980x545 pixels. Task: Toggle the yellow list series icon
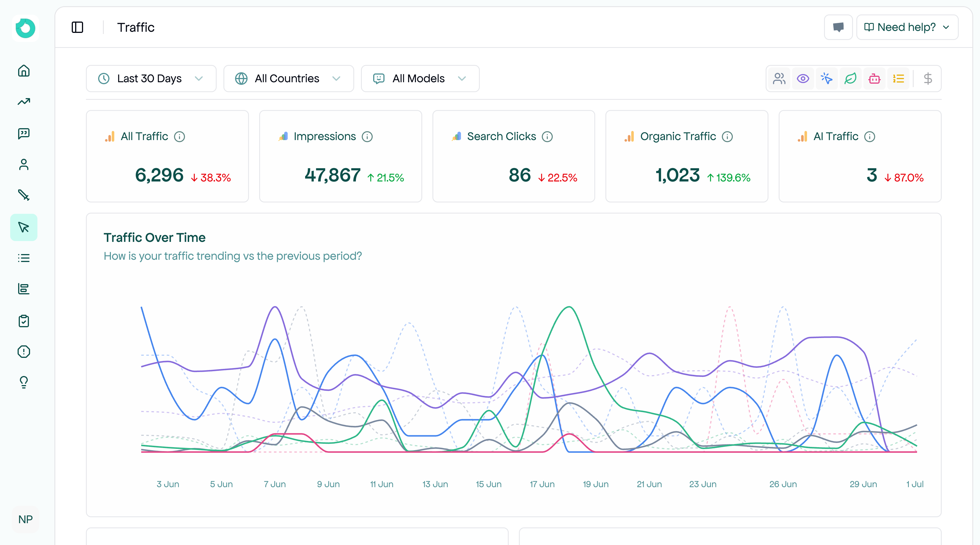coord(898,79)
